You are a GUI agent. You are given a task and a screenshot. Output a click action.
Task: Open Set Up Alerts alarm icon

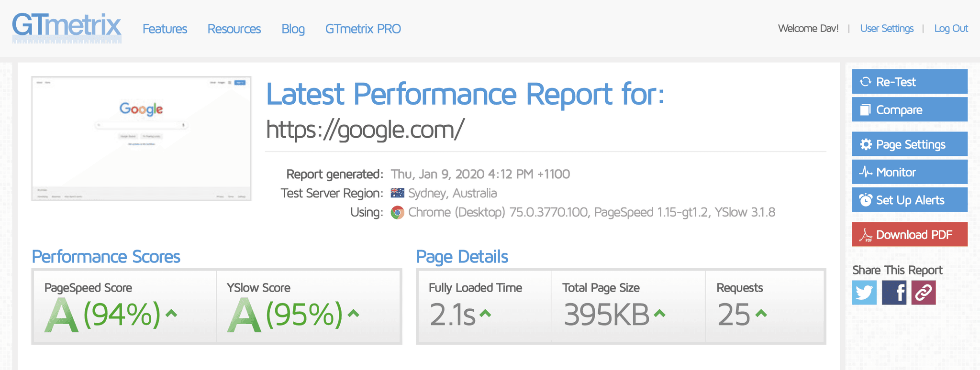pos(866,200)
